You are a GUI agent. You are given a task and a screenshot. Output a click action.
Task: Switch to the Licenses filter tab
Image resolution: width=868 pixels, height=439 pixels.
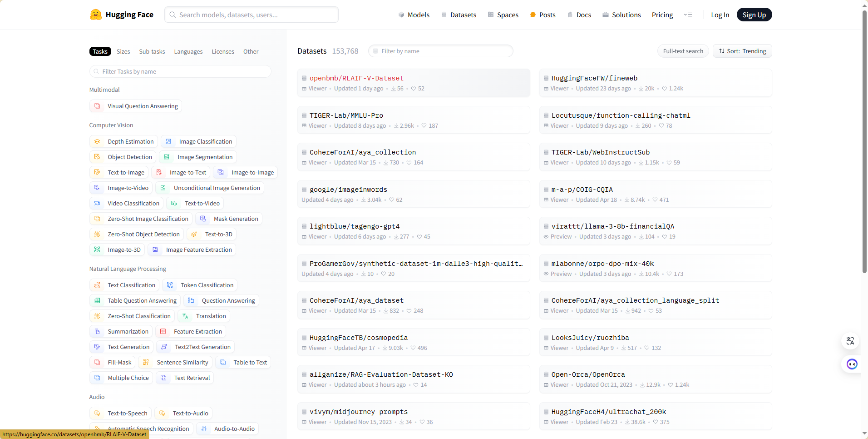[223, 52]
